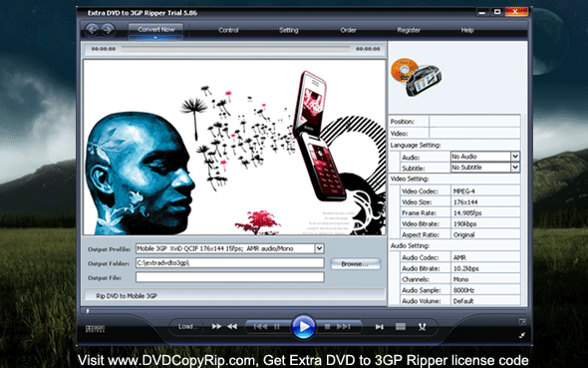
Task: Click the conversion progress slider handle
Action: pyautogui.click(x=88, y=310)
